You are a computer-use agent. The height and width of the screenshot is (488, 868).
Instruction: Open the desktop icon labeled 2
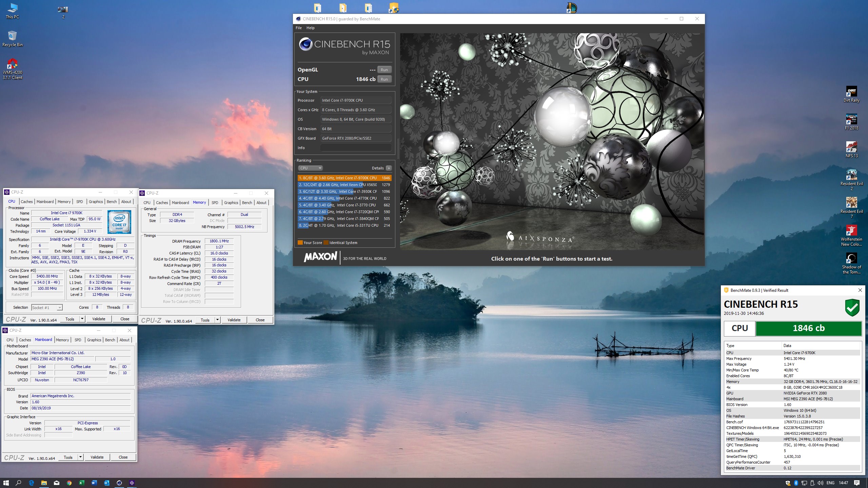(x=63, y=12)
